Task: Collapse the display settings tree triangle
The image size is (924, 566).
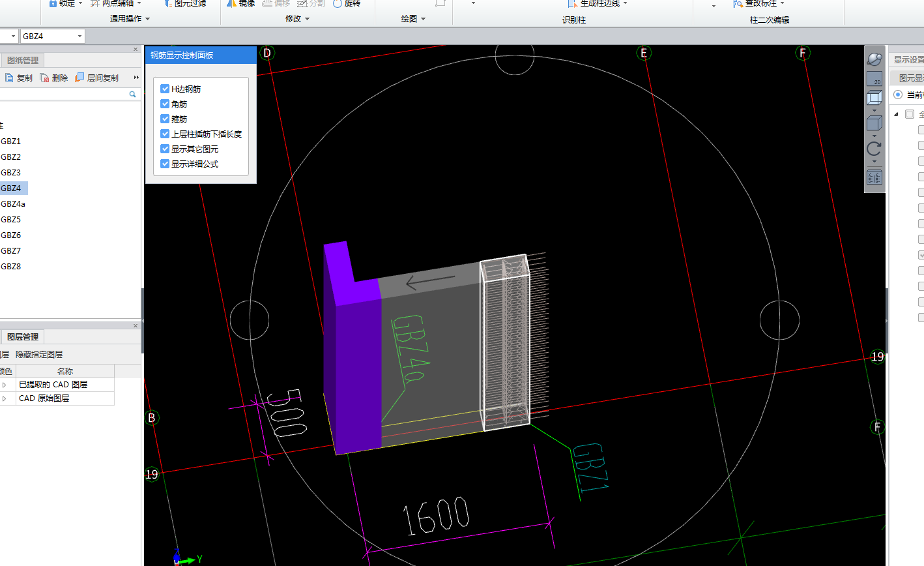Action: tap(896, 114)
